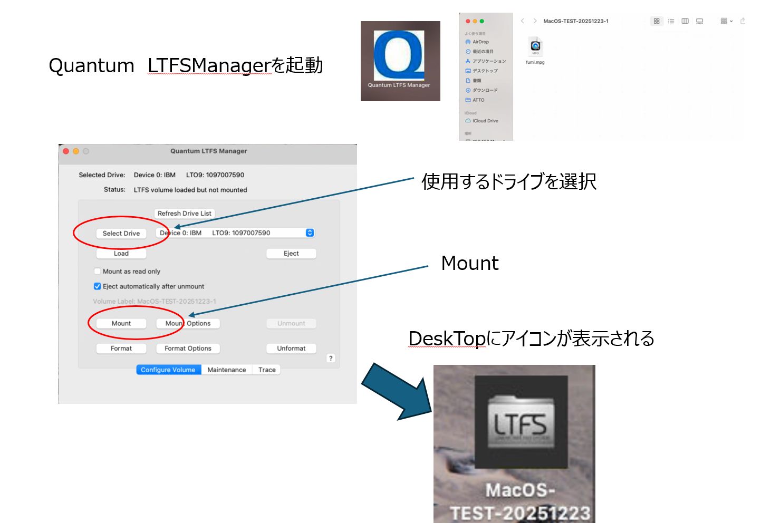Click the Refresh Drive List button
This screenshot has width=761, height=532.
point(184,214)
